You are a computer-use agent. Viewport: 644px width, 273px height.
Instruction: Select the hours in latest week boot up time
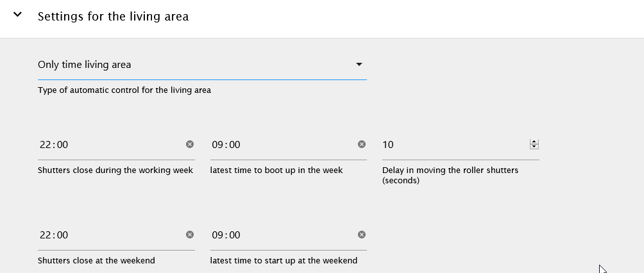(217, 145)
